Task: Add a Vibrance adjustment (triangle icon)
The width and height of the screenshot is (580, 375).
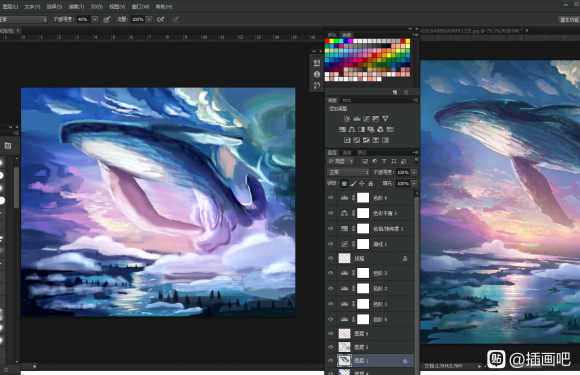Action: [385, 119]
